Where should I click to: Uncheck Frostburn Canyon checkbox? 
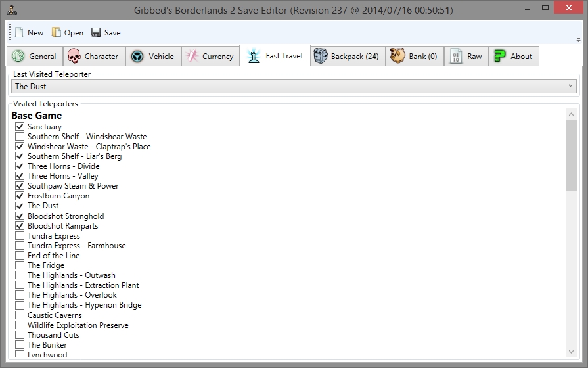[20, 196]
